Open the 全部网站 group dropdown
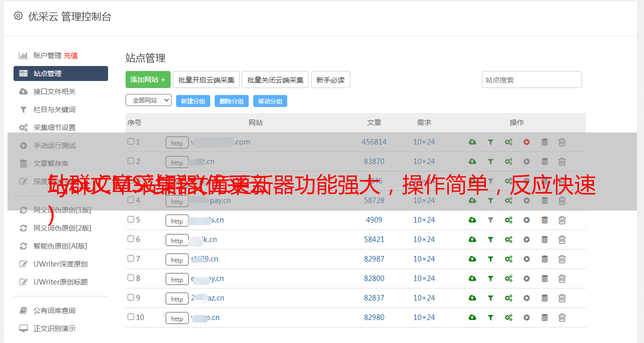 coord(149,100)
